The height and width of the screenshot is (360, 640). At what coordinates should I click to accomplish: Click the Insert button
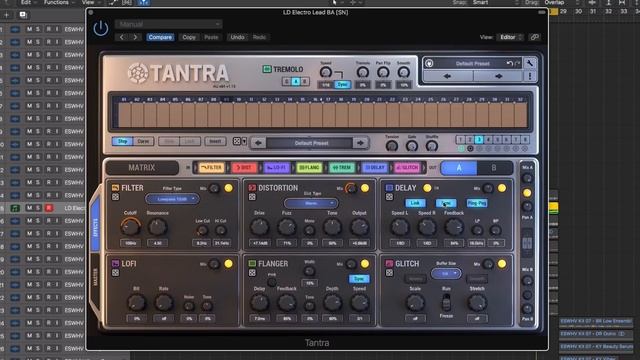[215, 141]
